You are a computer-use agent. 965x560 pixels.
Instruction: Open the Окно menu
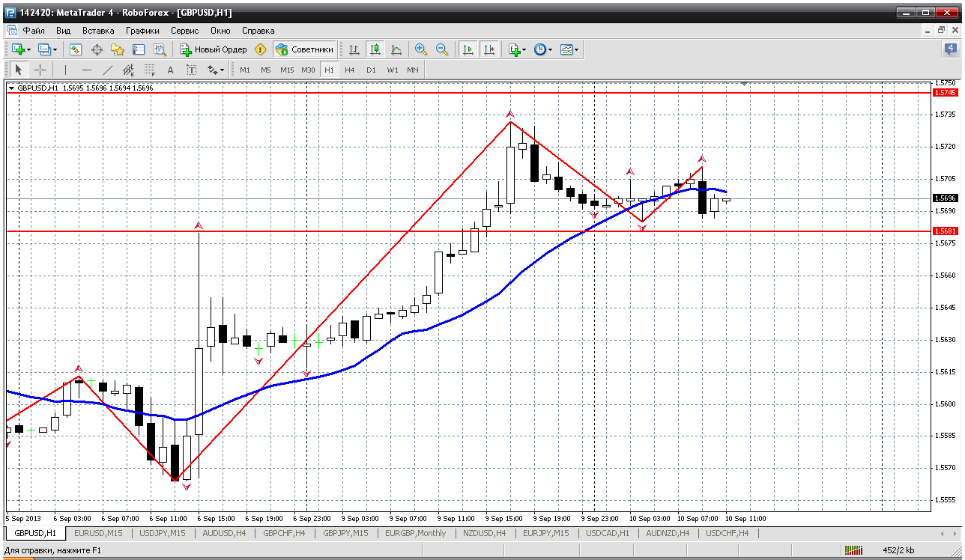coord(220,31)
